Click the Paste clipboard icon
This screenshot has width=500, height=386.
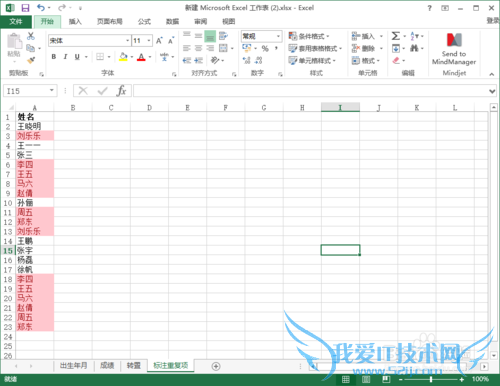click(x=14, y=41)
